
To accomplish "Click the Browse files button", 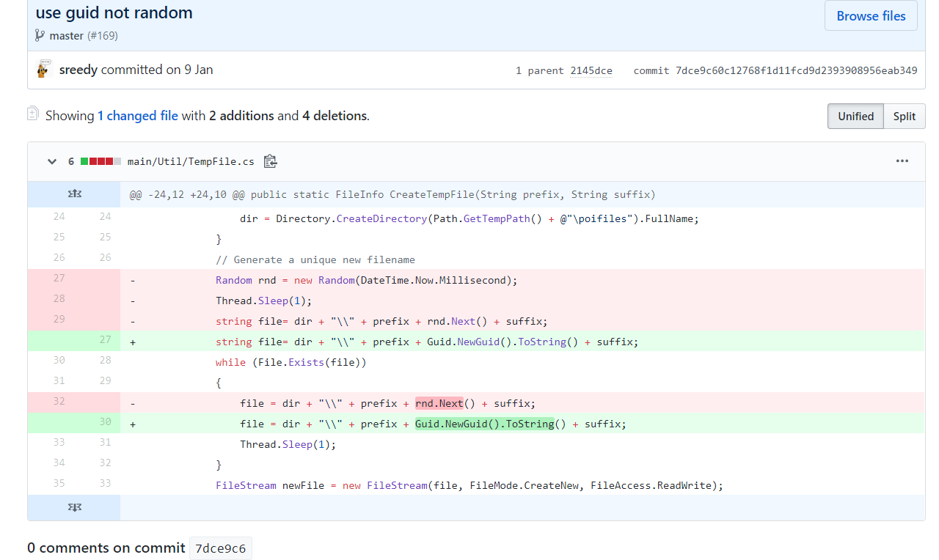I will [871, 16].
